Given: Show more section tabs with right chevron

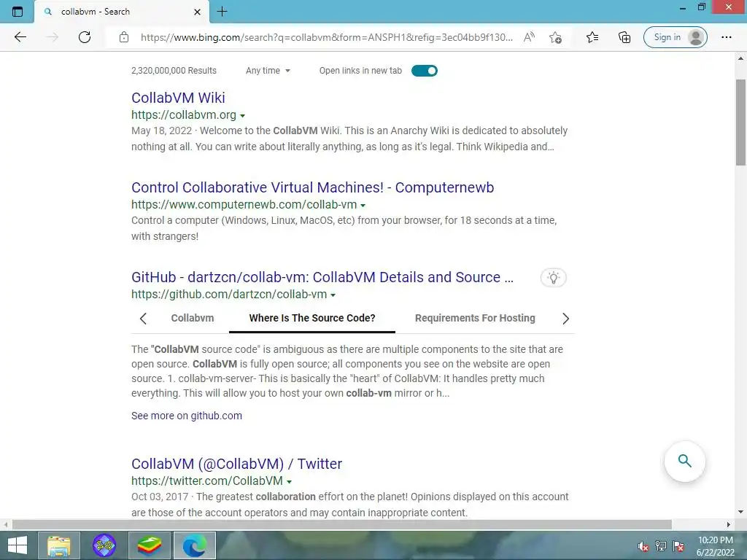Looking at the screenshot, I should (x=565, y=319).
